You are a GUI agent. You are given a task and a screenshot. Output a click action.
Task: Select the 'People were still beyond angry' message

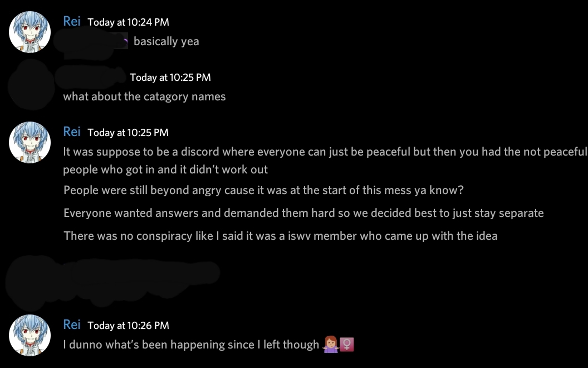(263, 190)
